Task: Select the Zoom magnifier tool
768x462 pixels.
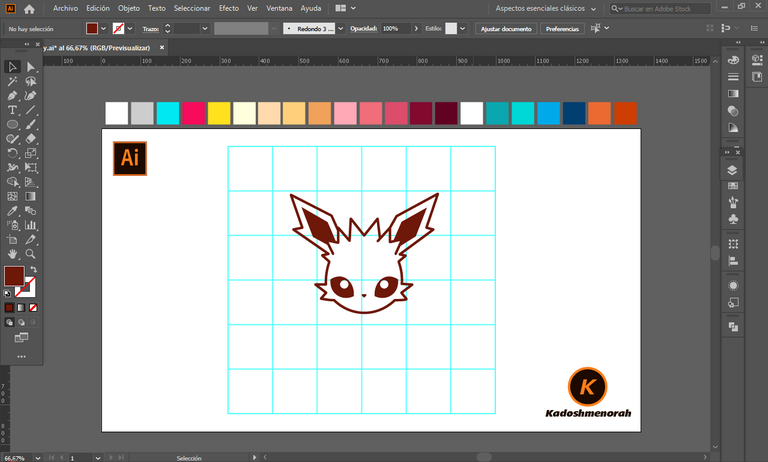Action: pos(30,254)
